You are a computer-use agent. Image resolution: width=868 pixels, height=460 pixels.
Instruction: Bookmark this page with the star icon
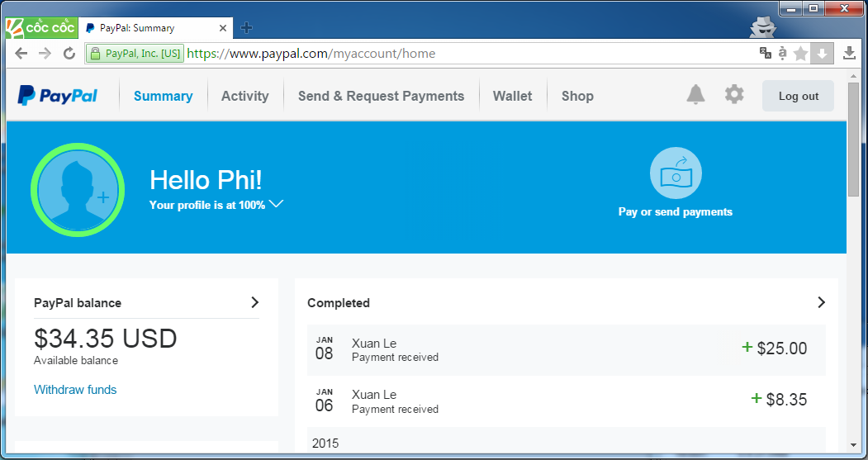coord(800,54)
